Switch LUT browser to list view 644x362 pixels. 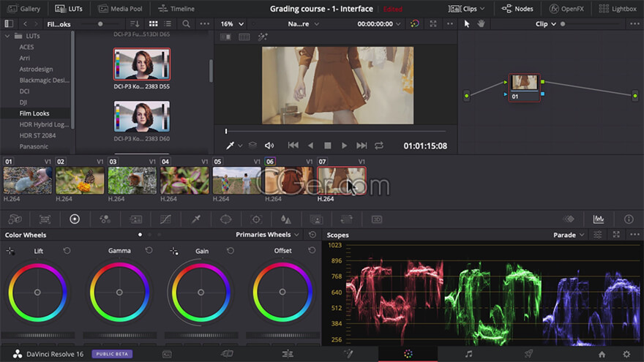point(168,24)
